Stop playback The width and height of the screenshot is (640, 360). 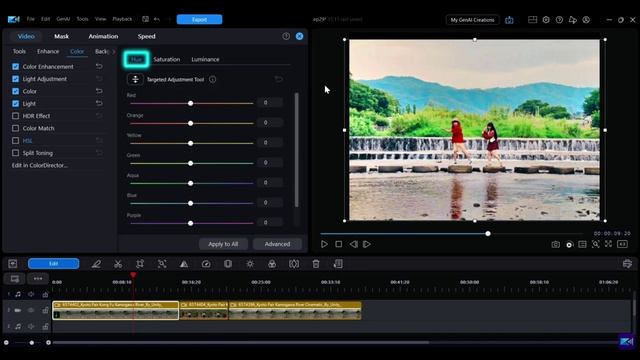[x=338, y=244]
